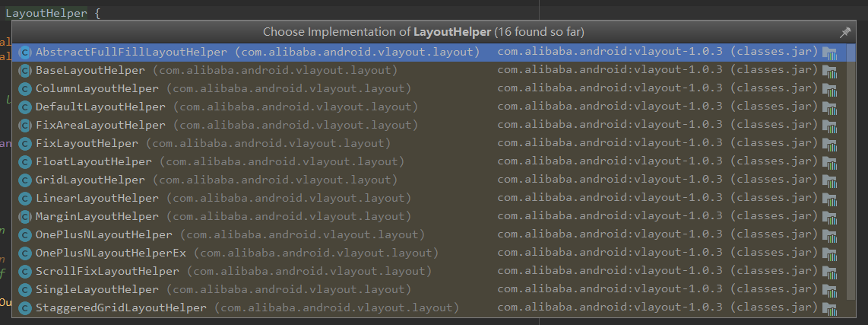Click library icon in OnePlusNLayoutHelper row
This screenshot has width=868, height=325.
(x=829, y=236)
